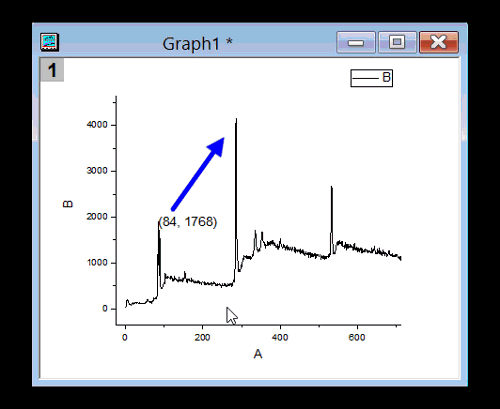Click the 0 tick label on Y axis
Screen dimensions: 500x409
click(105, 309)
